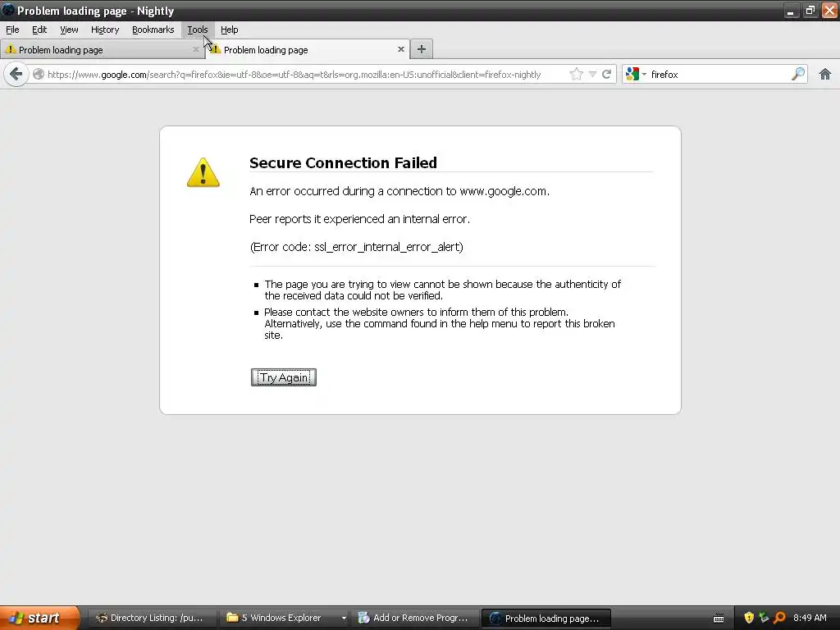Image resolution: width=840 pixels, height=630 pixels.
Task: Go to the home page icon
Action: point(825,74)
